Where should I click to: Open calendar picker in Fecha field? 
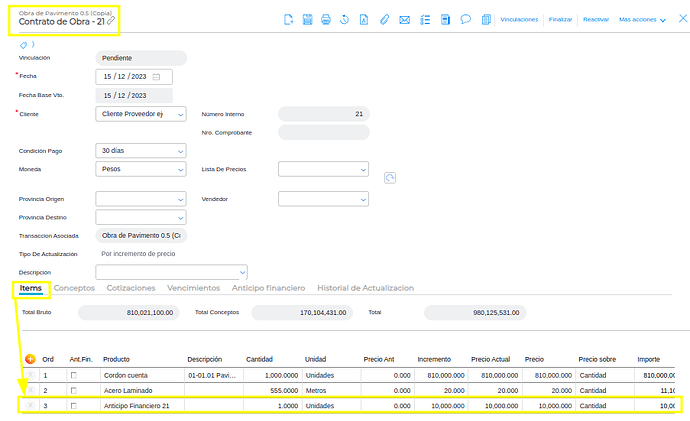click(156, 77)
